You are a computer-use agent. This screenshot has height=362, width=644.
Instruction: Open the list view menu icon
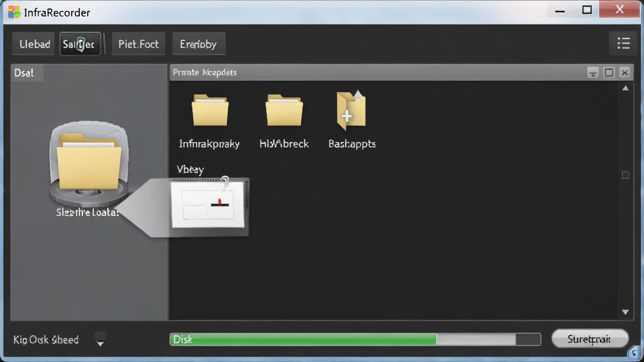[623, 43]
